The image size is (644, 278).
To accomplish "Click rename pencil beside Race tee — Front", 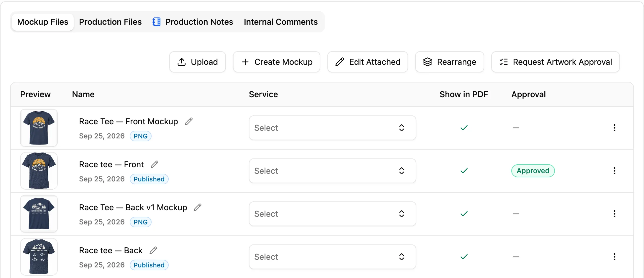I will tap(155, 164).
